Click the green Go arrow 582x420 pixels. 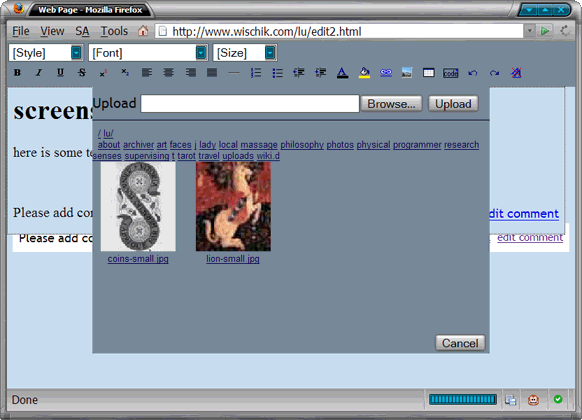pyautogui.click(x=545, y=31)
